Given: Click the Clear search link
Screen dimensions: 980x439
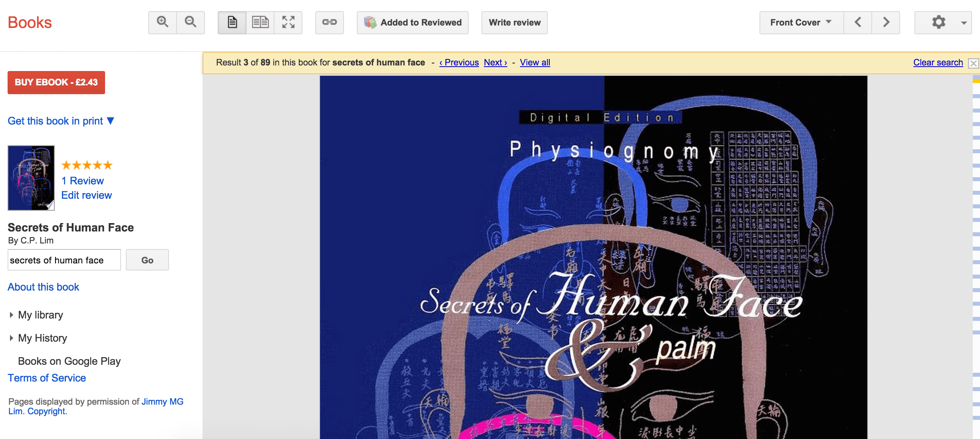Looking at the screenshot, I should pos(938,62).
